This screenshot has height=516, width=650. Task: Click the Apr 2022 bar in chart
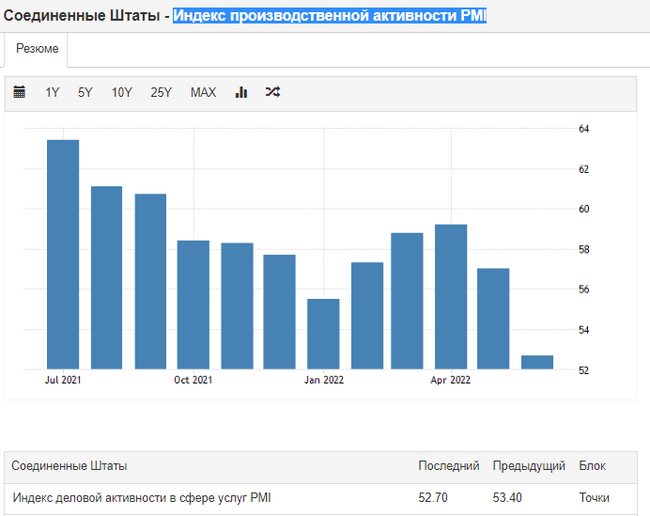pyautogui.click(x=451, y=297)
